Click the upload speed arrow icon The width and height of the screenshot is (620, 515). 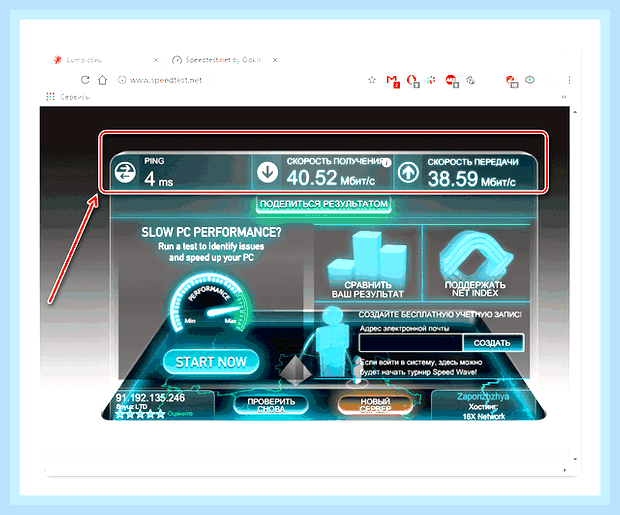click(408, 173)
